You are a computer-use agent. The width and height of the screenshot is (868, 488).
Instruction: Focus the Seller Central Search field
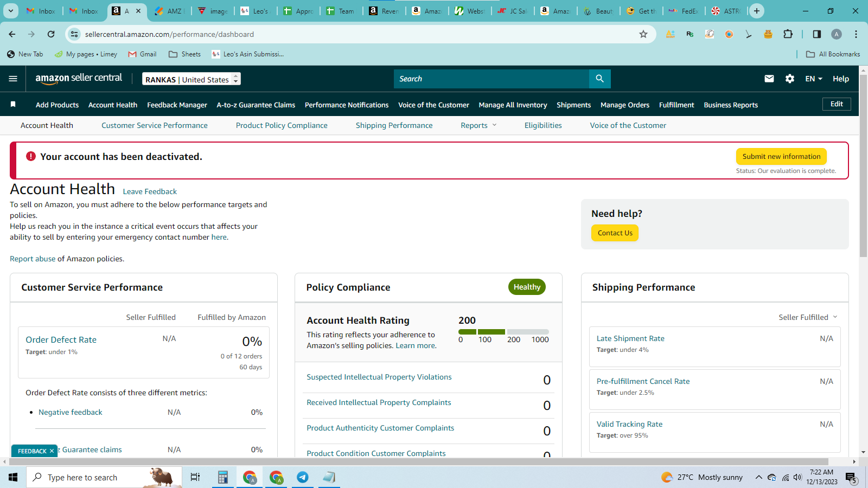tap(492, 79)
